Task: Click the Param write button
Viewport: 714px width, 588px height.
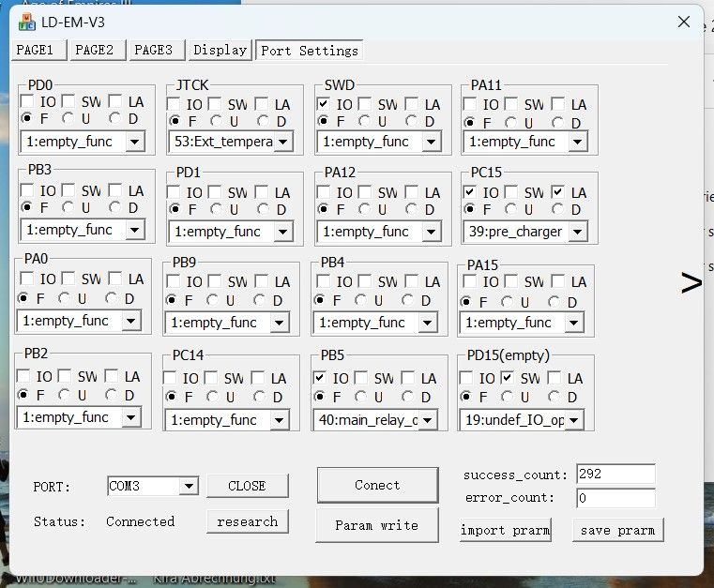Action: 377,525
